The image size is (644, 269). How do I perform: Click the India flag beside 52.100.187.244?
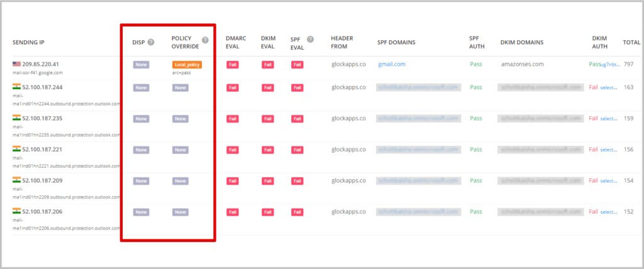(x=16, y=87)
